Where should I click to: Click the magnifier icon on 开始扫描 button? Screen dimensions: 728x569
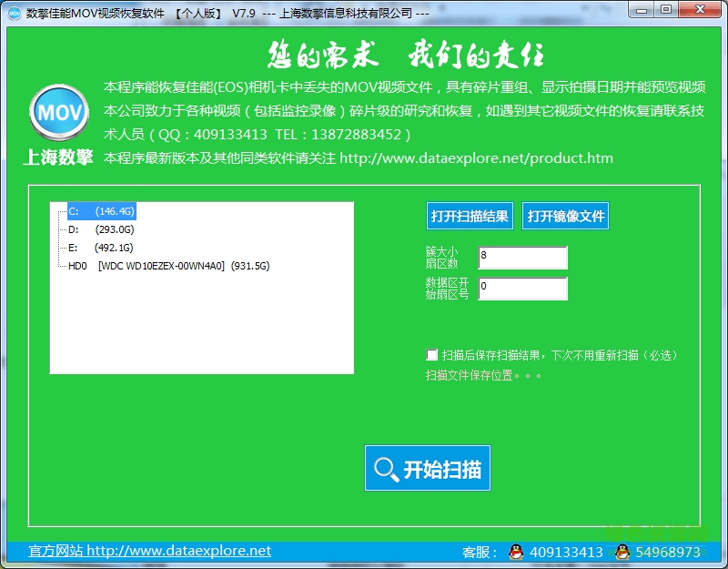click(386, 469)
